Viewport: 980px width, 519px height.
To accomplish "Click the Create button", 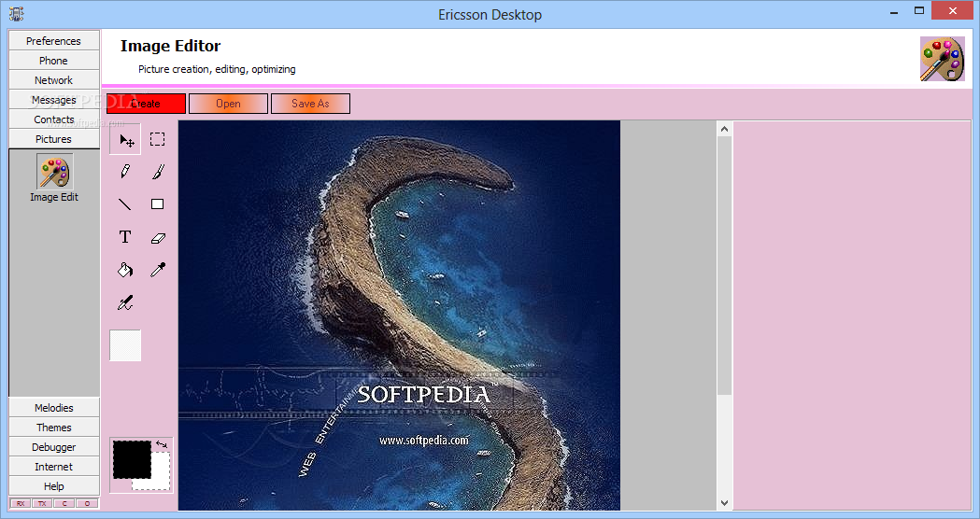I will coord(147,104).
